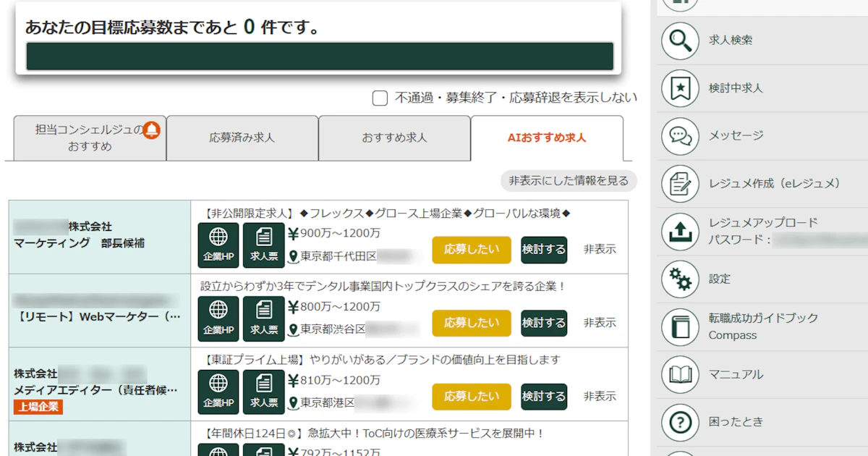Open 担当コンシェルジュのおすすめ tab
The width and height of the screenshot is (868, 456).
[90, 138]
